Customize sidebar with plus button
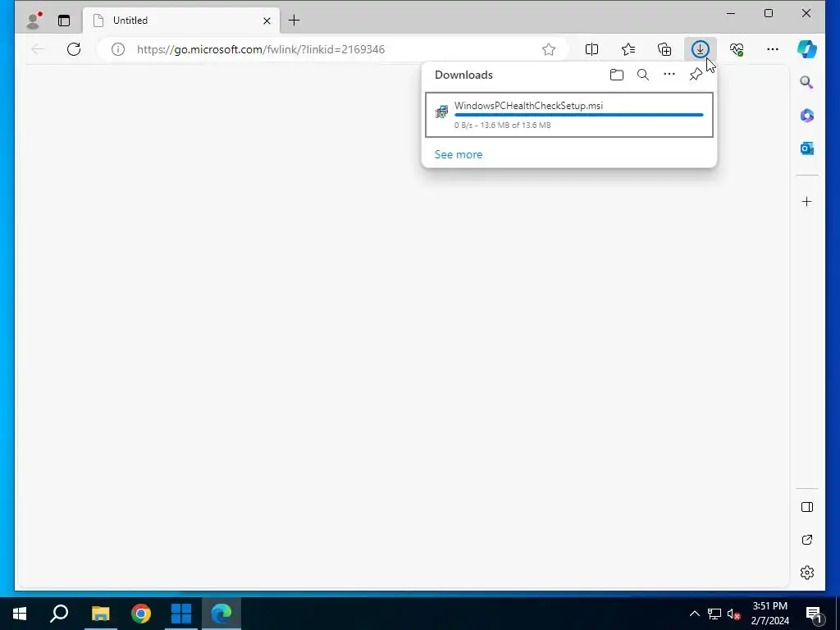This screenshot has width=840, height=630. [x=807, y=202]
